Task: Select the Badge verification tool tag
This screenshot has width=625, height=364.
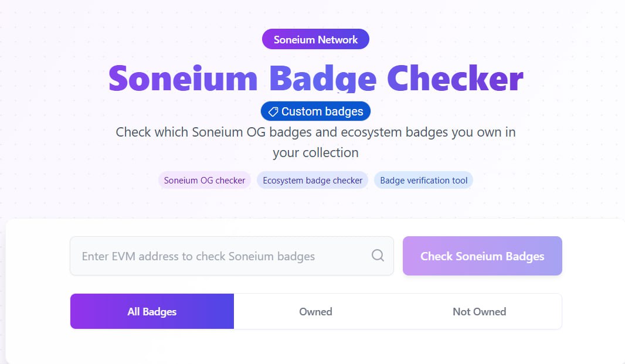Action: click(424, 180)
